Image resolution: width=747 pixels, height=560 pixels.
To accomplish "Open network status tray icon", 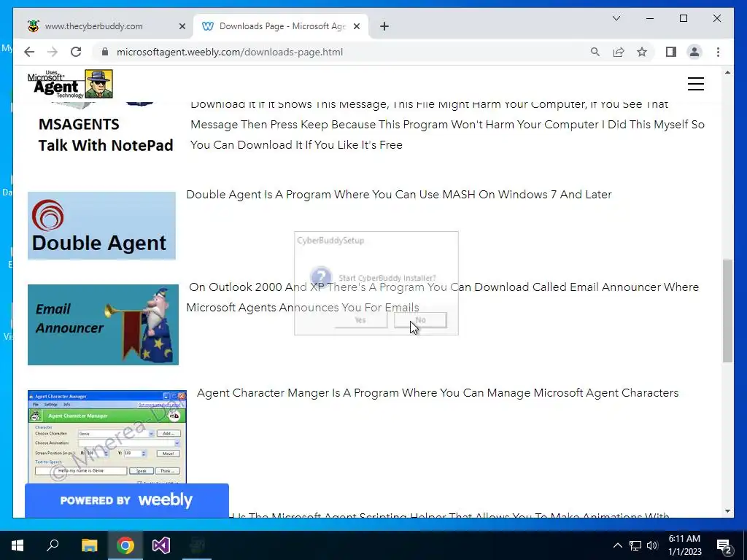I will pos(635,545).
